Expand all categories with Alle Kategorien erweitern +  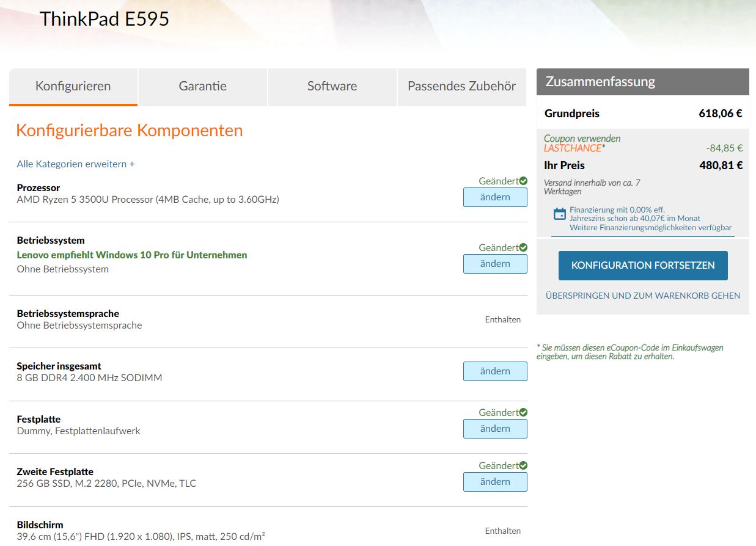(x=76, y=164)
